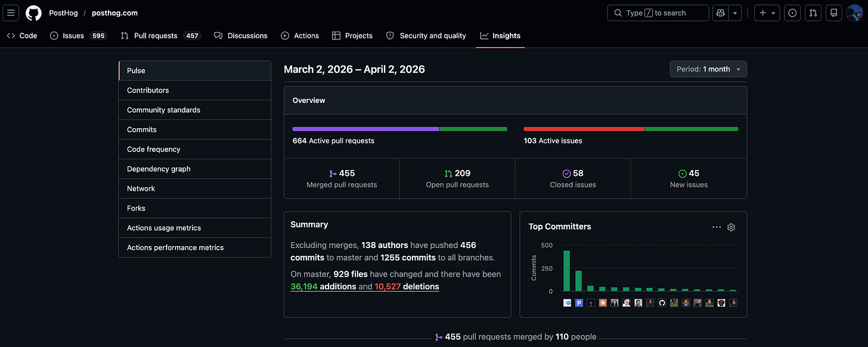The width and height of the screenshot is (868, 347).
Task: Click the active pull requests progress bar
Action: click(x=399, y=129)
